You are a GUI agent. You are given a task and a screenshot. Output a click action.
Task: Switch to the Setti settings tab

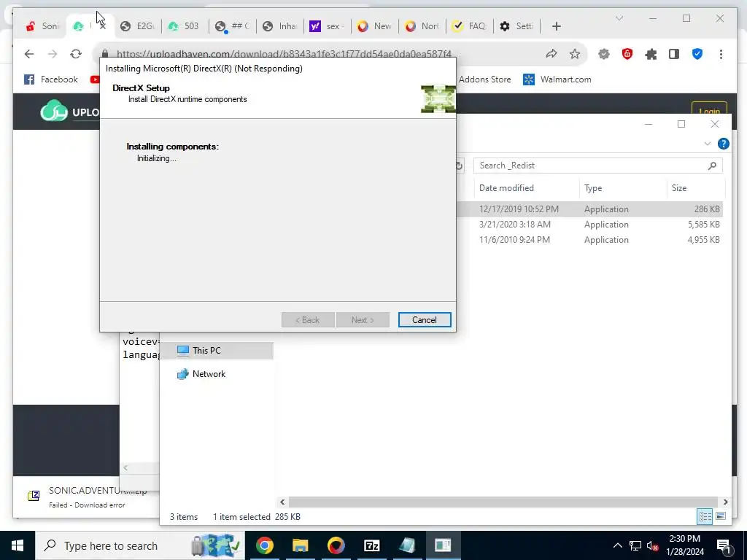tap(517, 26)
